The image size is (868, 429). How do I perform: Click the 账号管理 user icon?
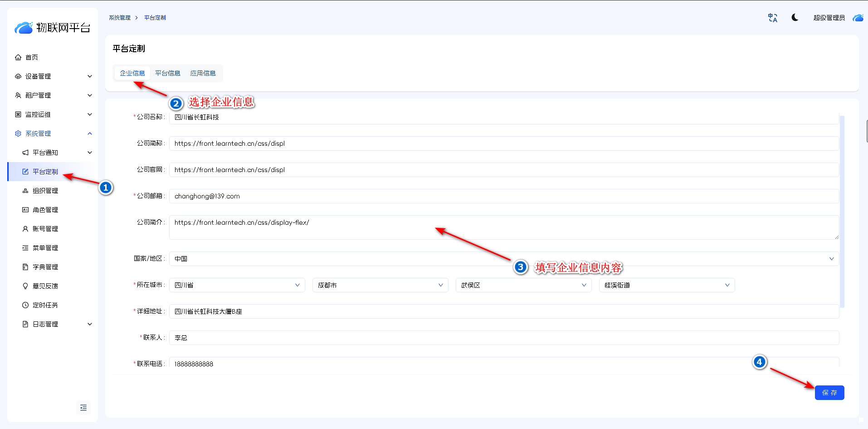[25, 229]
